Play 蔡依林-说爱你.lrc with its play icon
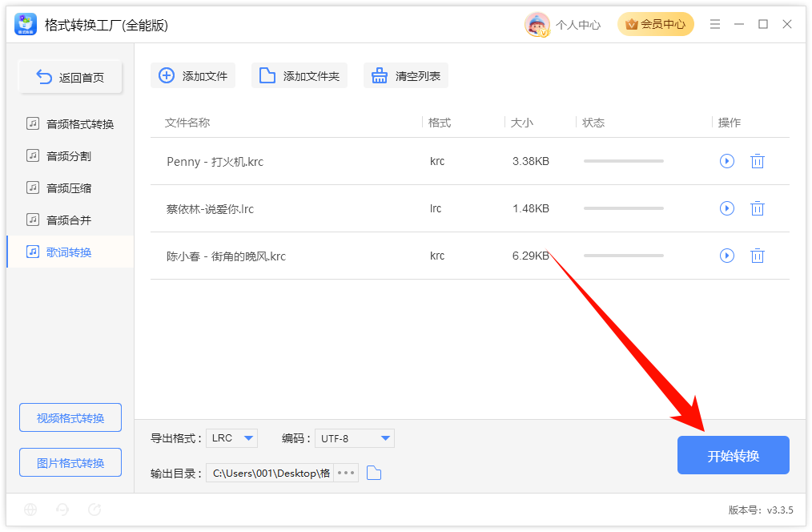Screen dimensions: 812x532 click(x=727, y=208)
